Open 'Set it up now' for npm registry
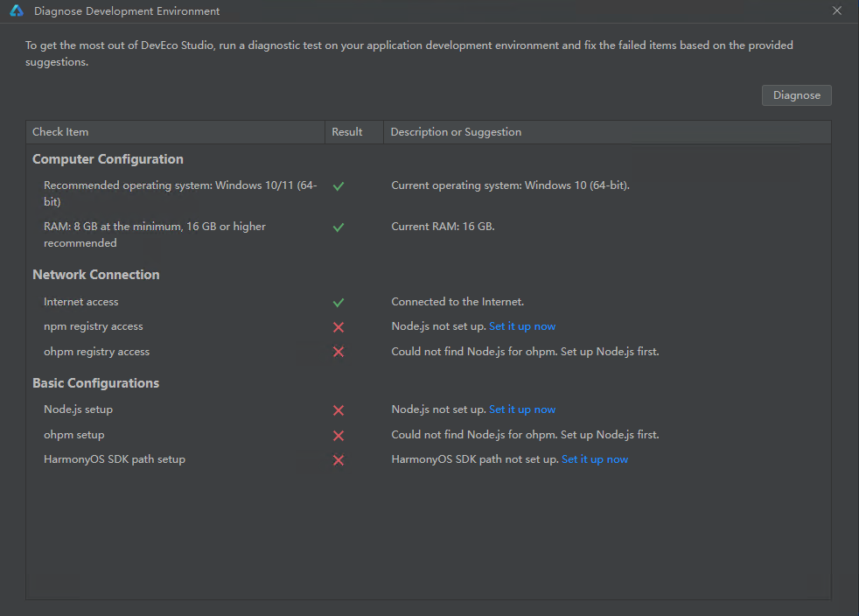The image size is (859, 616). tap(522, 326)
